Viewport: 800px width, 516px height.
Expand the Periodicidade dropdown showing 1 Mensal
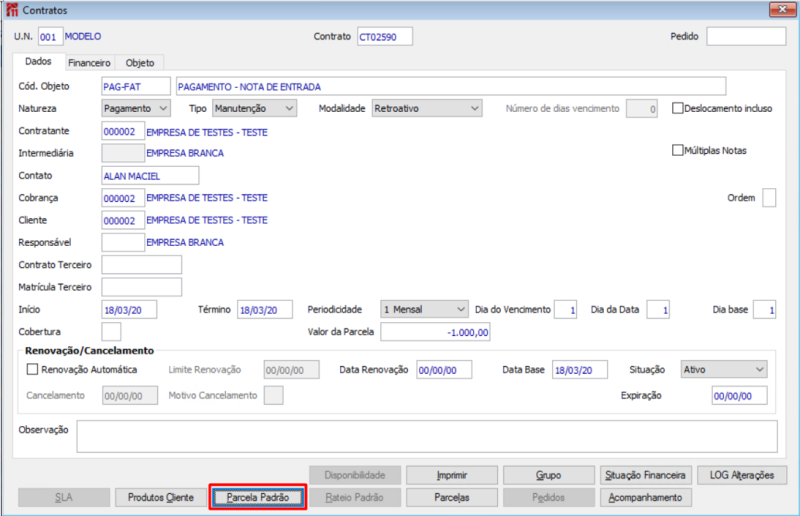tap(424, 309)
